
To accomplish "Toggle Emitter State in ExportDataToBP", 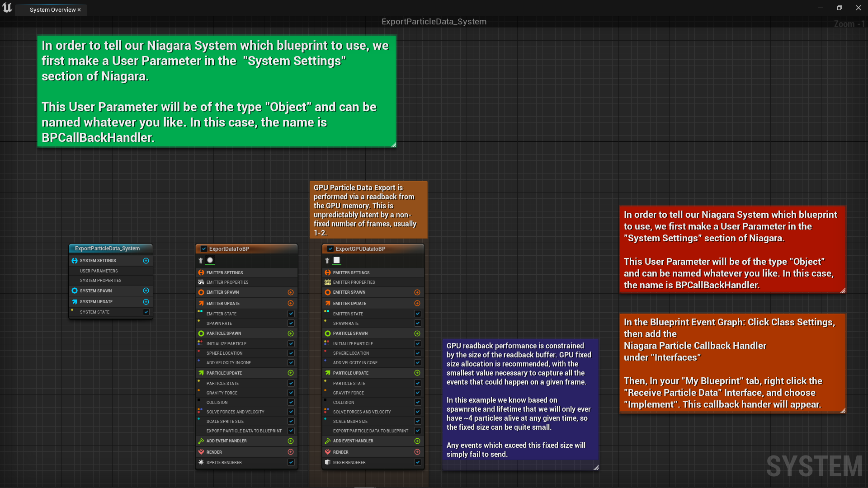I will pos(291,314).
